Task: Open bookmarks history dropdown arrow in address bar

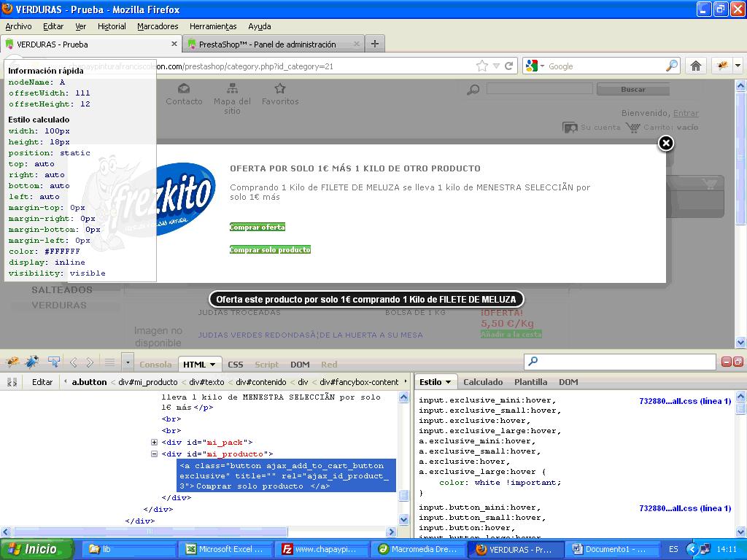Action: tap(496, 66)
